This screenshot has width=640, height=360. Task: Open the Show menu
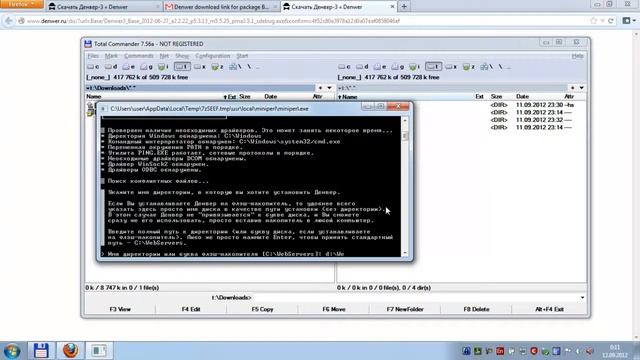pos(182,56)
